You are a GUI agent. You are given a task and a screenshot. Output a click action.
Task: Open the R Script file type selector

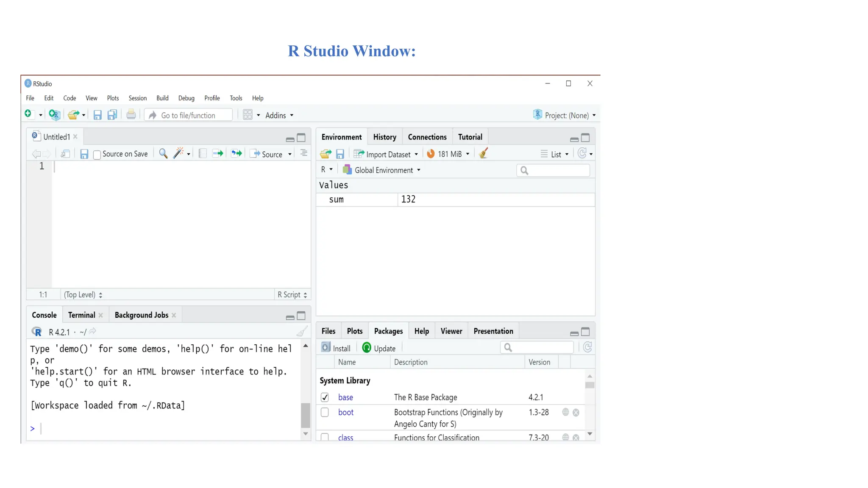click(292, 295)
